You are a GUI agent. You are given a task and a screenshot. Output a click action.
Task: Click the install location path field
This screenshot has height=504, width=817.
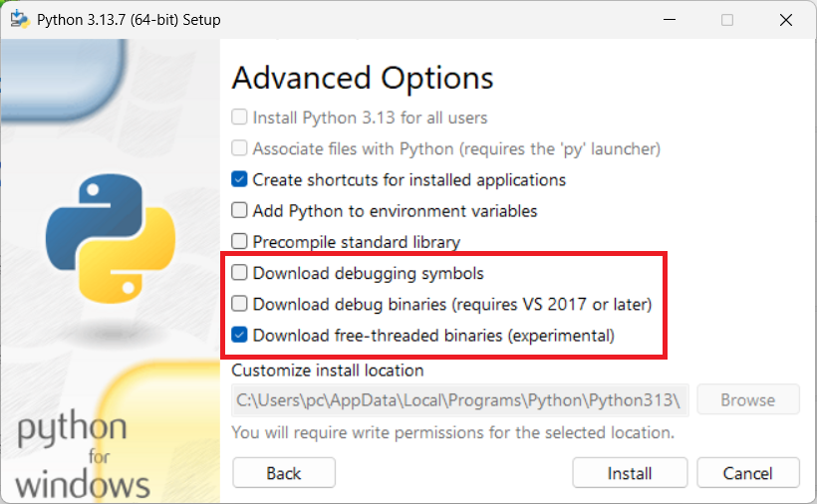click(x=459, y=400)
